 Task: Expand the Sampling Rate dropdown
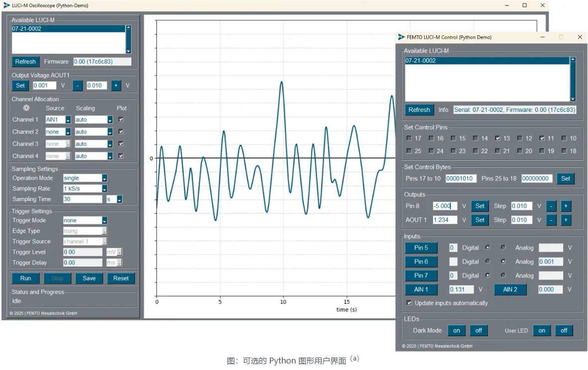point(105,189)
